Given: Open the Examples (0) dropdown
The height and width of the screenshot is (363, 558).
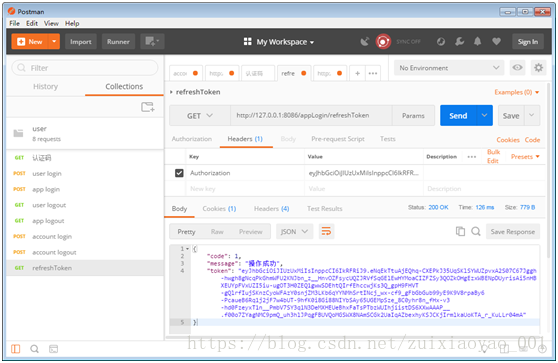Looking at the screenshot, I should [x=517, y=92].
